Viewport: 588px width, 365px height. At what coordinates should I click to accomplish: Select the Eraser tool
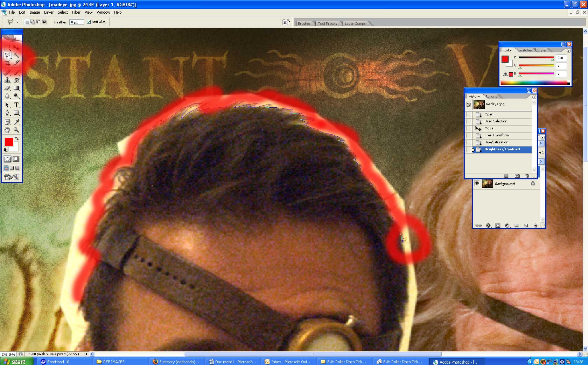point(7,88)
